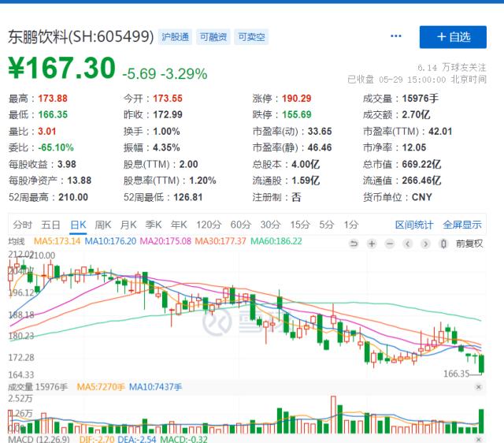Switch to the 五日 tab

point(50,225)
